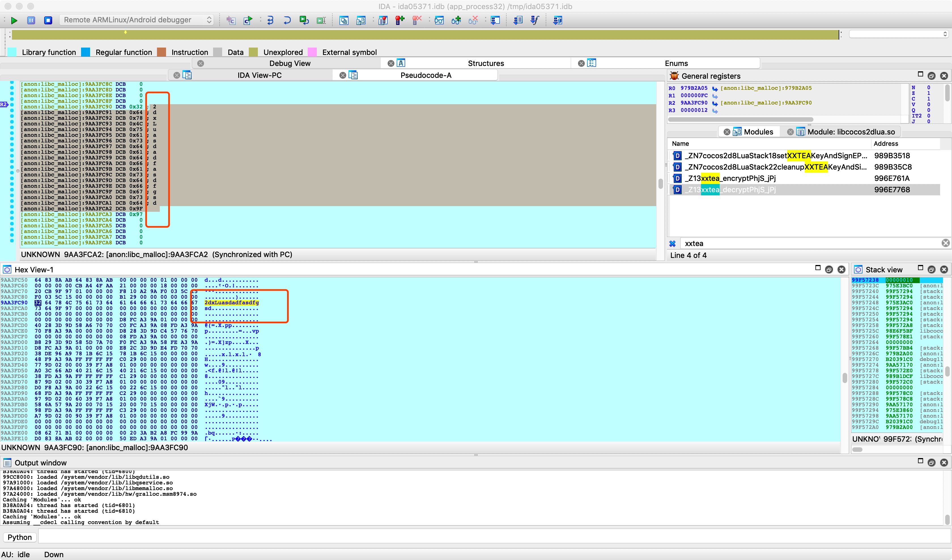Select _Z13xxtea_encryptPhjS_jPj row
This screenshot has width=952, height=560.
coord(805,178)
